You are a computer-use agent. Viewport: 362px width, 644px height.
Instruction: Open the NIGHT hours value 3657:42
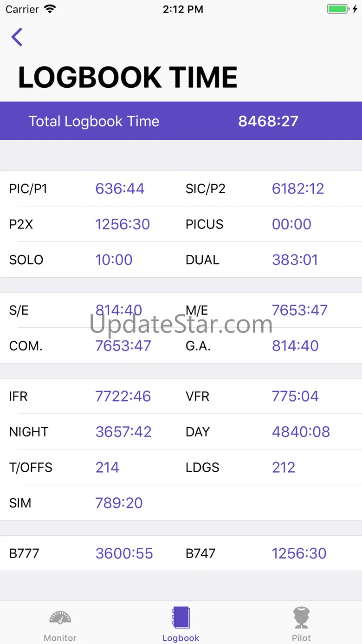123,432
